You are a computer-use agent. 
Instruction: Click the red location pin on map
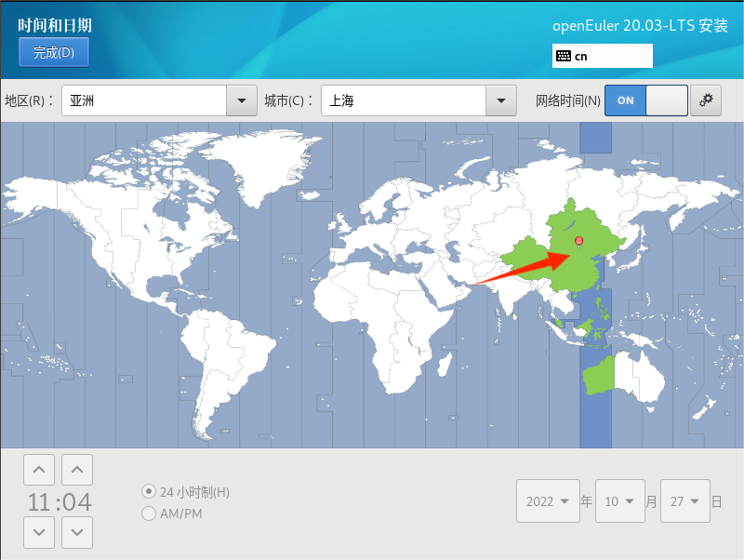point(578,241)
